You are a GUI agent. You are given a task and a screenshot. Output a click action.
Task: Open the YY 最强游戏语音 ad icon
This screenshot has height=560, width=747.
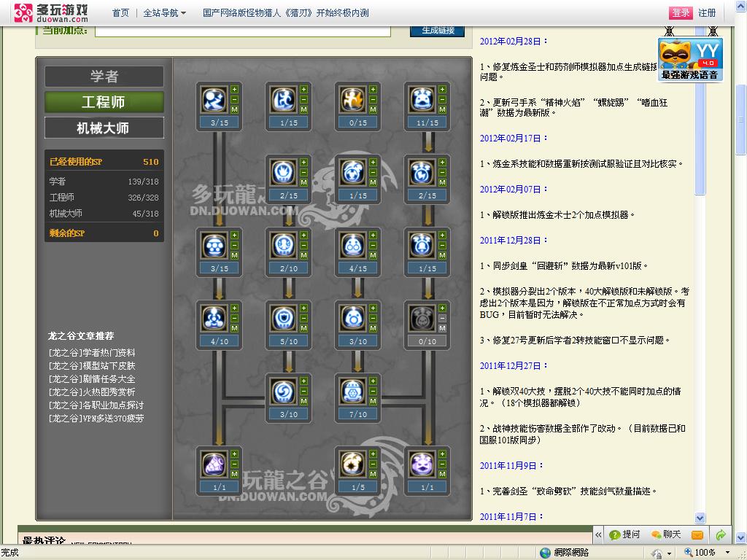pyautogui.click(x=690, y=60)
